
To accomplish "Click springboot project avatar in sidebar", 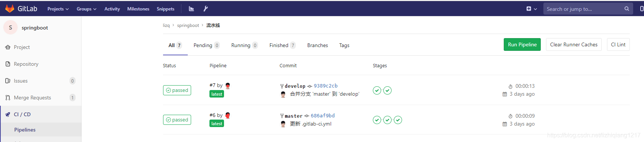I will click(x=10, y=27).
